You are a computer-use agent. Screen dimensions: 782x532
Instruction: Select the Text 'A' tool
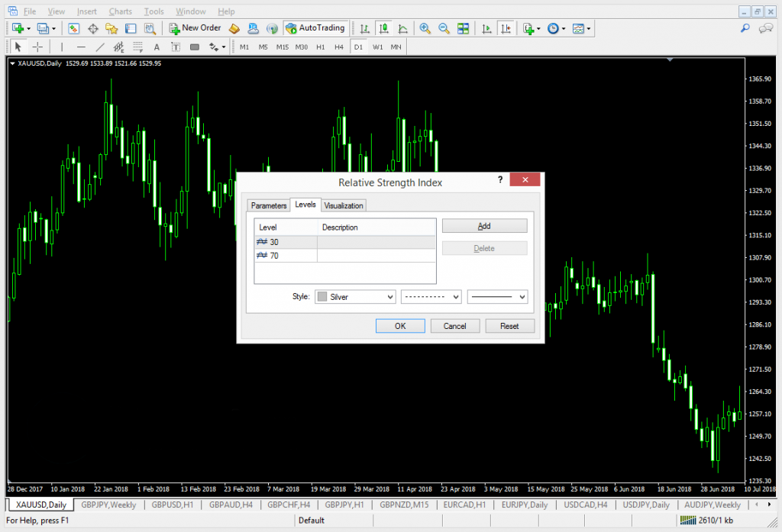[x=157, y=47]
